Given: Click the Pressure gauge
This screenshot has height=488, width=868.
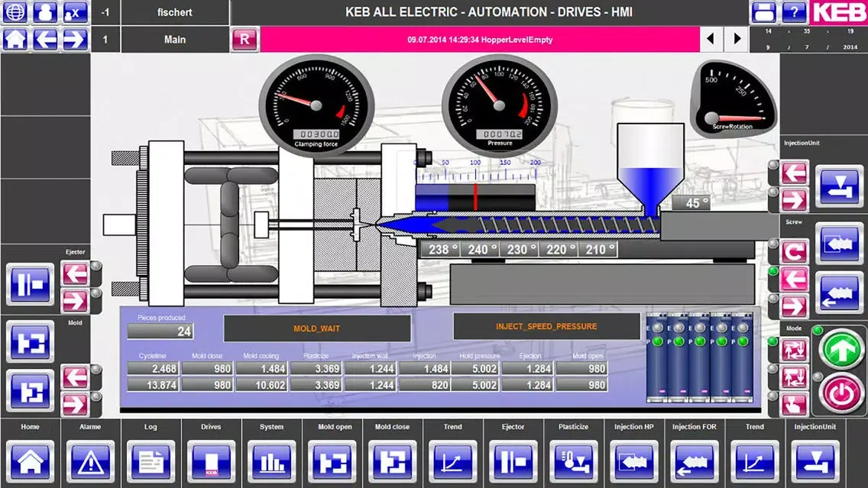Looking at the screenshot, I should [499, 106].
